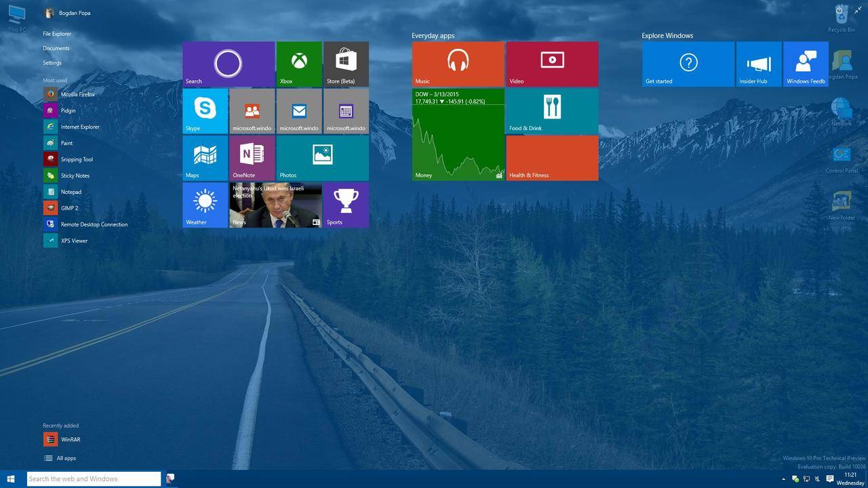Open the OneNote tile

(252, 157)
